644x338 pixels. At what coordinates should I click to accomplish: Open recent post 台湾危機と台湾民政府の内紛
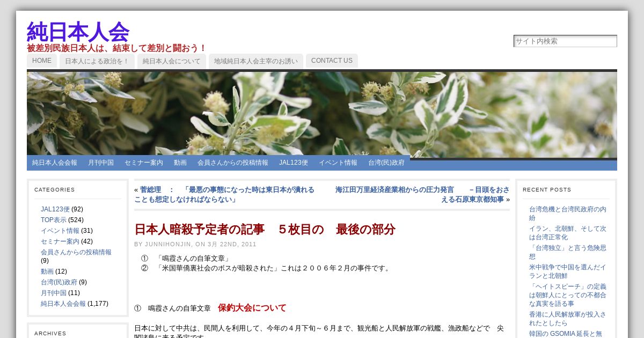point(568,214)
